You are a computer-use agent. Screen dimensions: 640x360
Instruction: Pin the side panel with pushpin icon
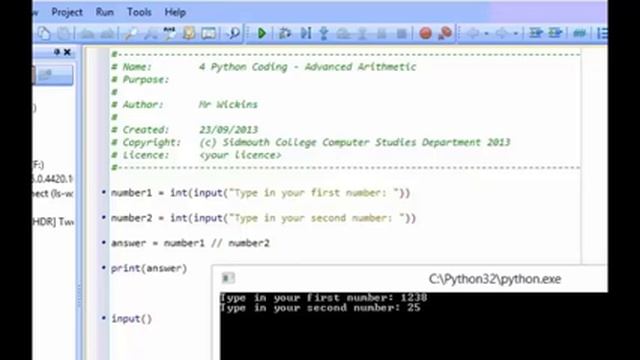(x=57, y=52)
